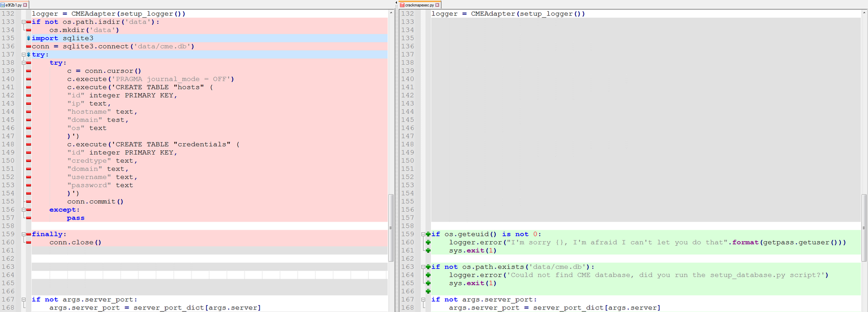Click the tab bar scroll arrow above splitter
This screenshot has height=312, width=868.
pyautogui.click(x=396, y=3)
